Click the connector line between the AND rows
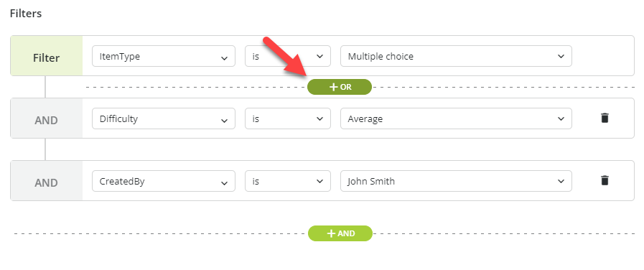The image size is (644, 270). (45, 149)
